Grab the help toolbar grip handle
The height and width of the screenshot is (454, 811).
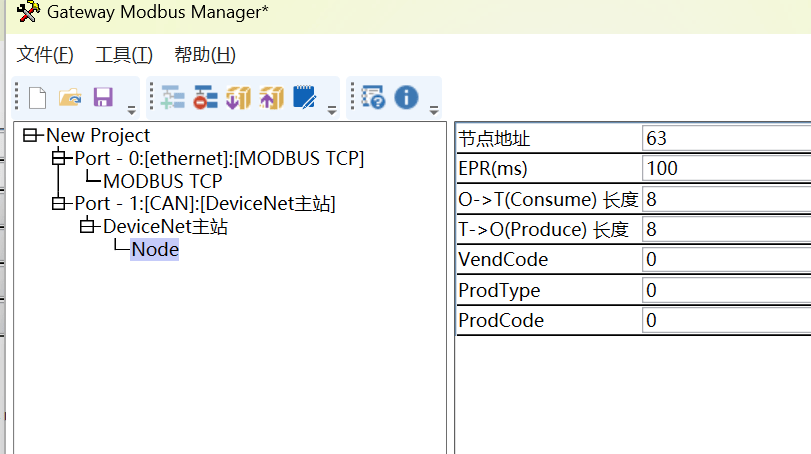click(352, 96)
